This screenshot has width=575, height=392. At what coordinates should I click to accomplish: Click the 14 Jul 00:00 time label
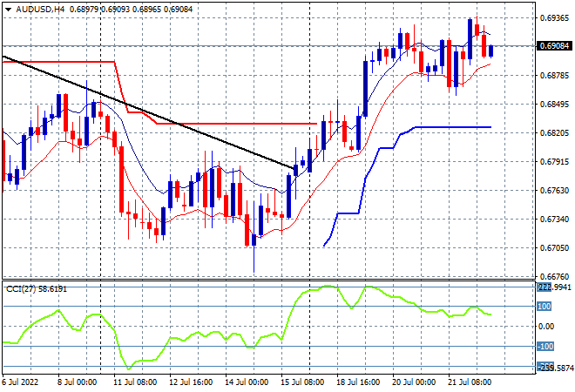247,382
